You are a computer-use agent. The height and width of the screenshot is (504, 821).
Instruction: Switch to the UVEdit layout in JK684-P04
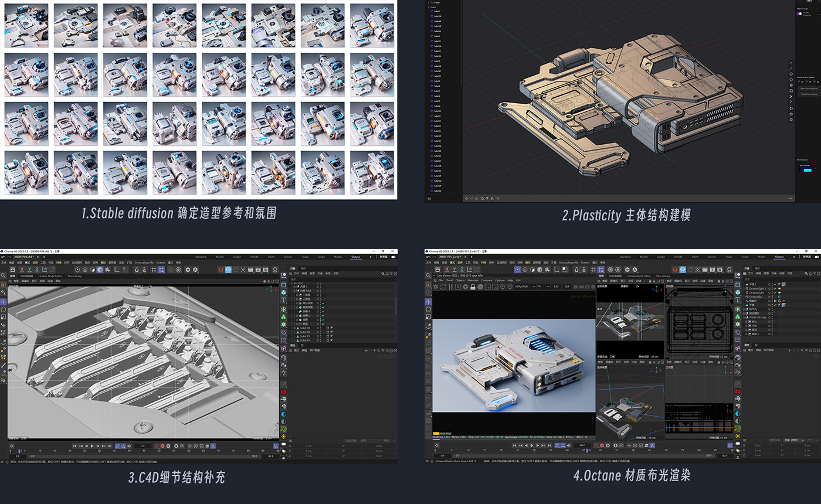tap(254, 257)
